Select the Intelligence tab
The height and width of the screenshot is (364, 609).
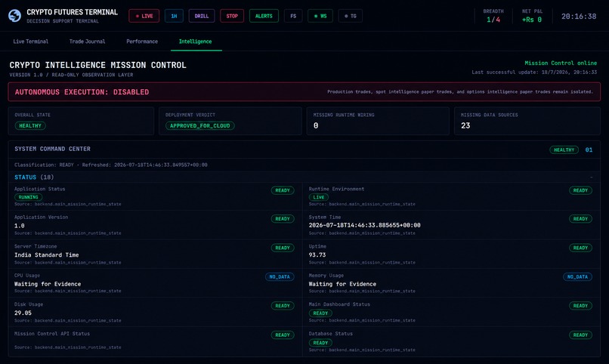coord(196,42)
